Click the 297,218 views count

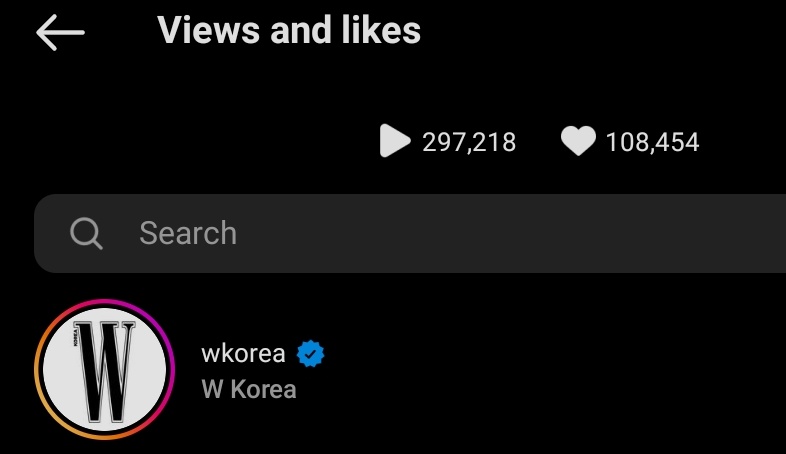469,142
